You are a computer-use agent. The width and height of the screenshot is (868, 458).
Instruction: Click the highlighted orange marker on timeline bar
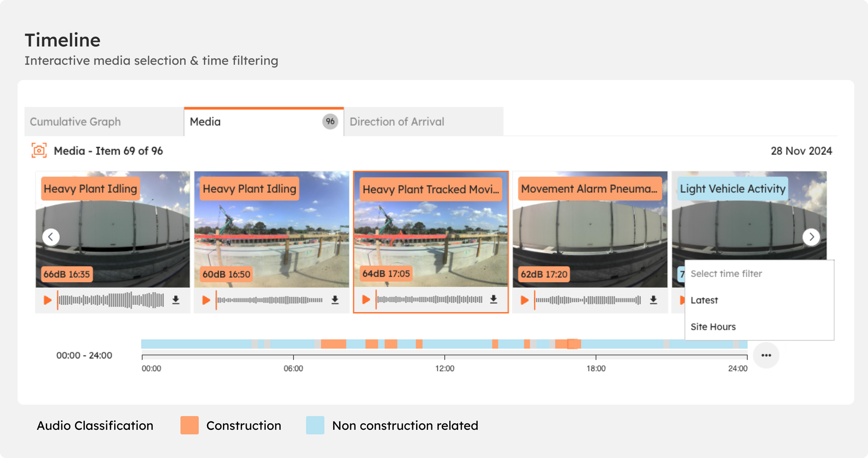(574, 344)
